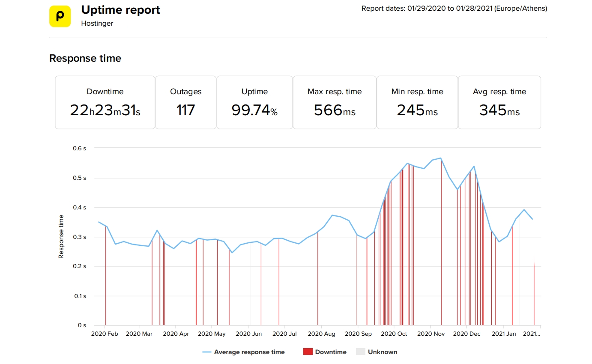
Task: Click the gray Unknown legend swatch
Action: tap(360, 352)
